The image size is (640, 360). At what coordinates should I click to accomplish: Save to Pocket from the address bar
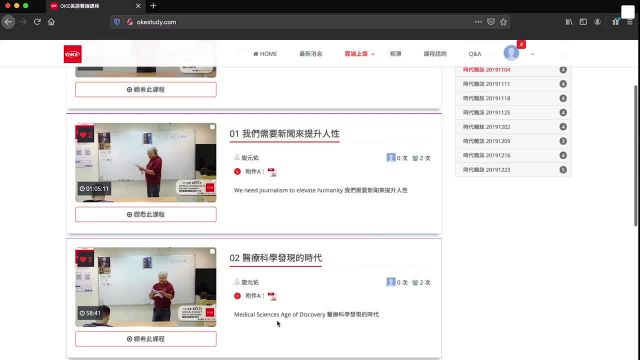pos(491,22)
